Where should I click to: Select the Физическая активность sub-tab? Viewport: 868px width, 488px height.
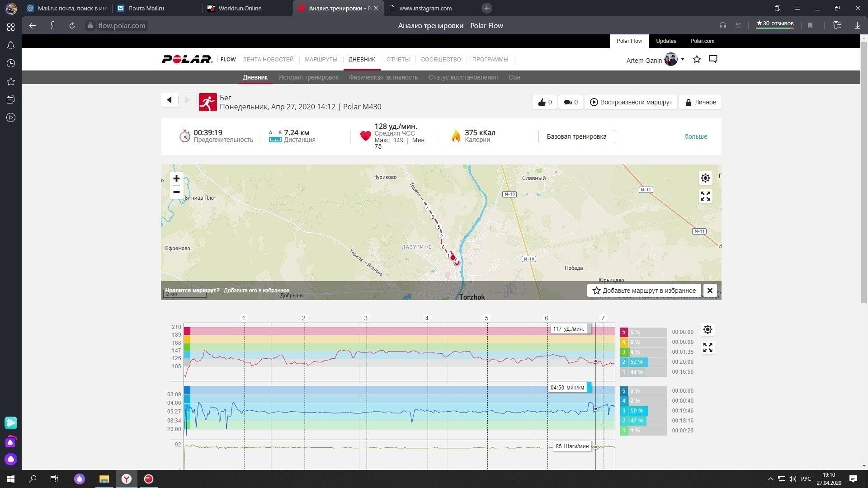(383, 77)
